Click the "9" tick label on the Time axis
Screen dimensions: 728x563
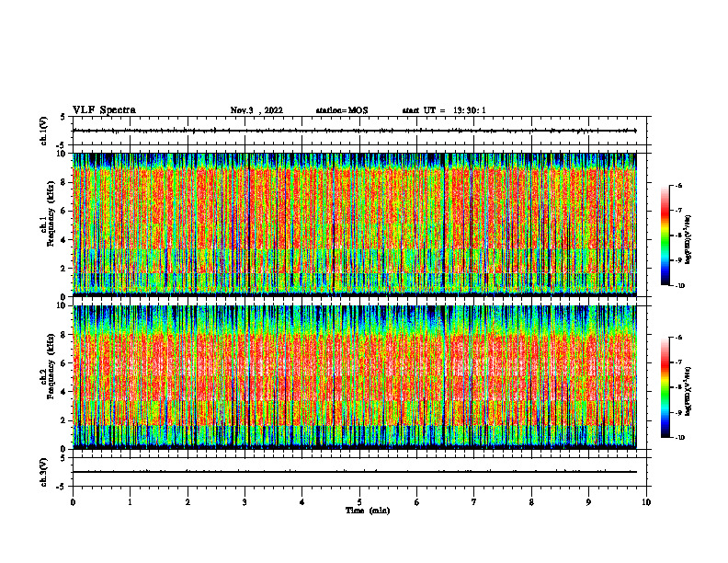(588, 502)
